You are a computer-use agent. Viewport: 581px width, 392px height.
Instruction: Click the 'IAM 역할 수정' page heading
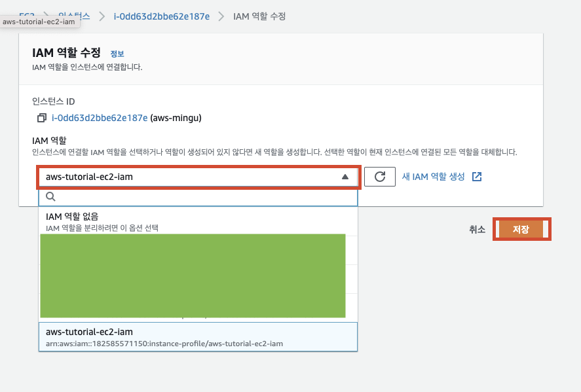(x=66, y=52)
